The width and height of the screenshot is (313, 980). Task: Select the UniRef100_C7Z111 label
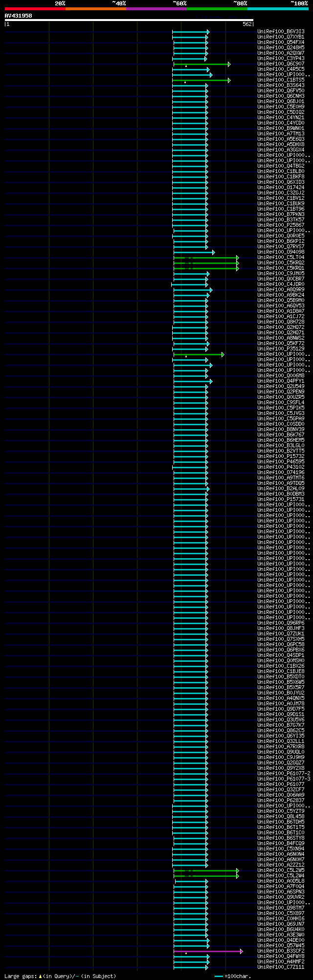pyautogui.click(x=281, y=967)
